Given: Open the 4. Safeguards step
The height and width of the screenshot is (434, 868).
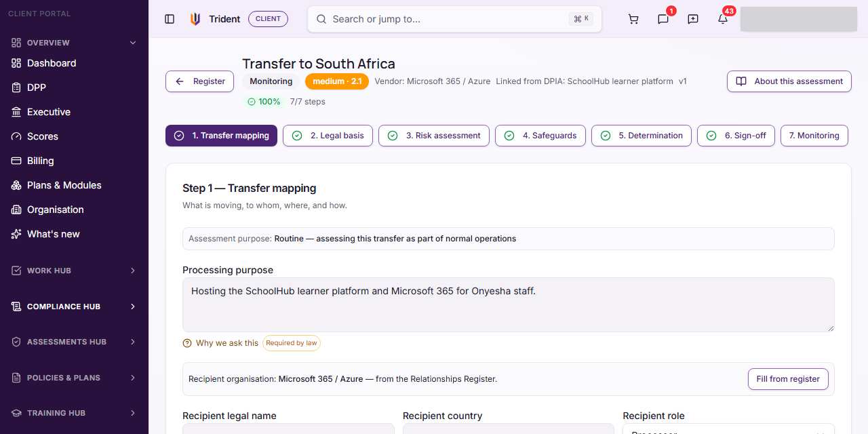Looking at the screenshot, I should 540,136.
